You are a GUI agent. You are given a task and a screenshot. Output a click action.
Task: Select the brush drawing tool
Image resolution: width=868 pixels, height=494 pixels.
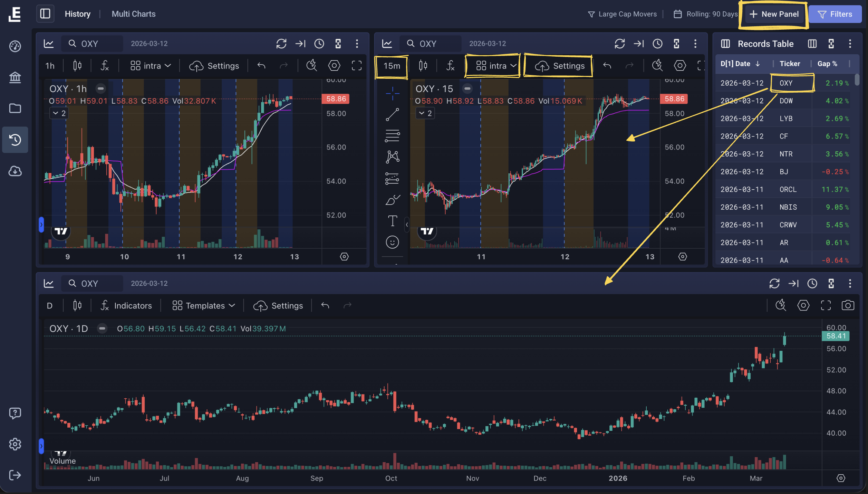coord(392,200)
